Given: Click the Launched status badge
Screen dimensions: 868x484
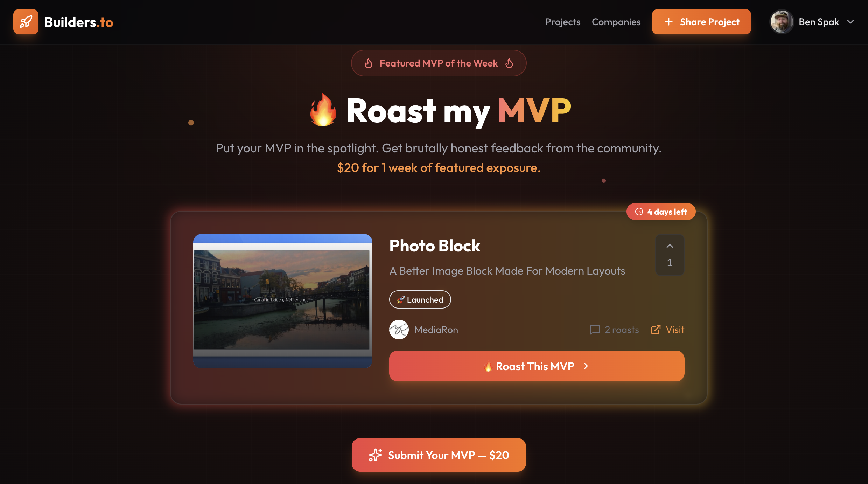Looking at the screenshot, I should (420, 299).
